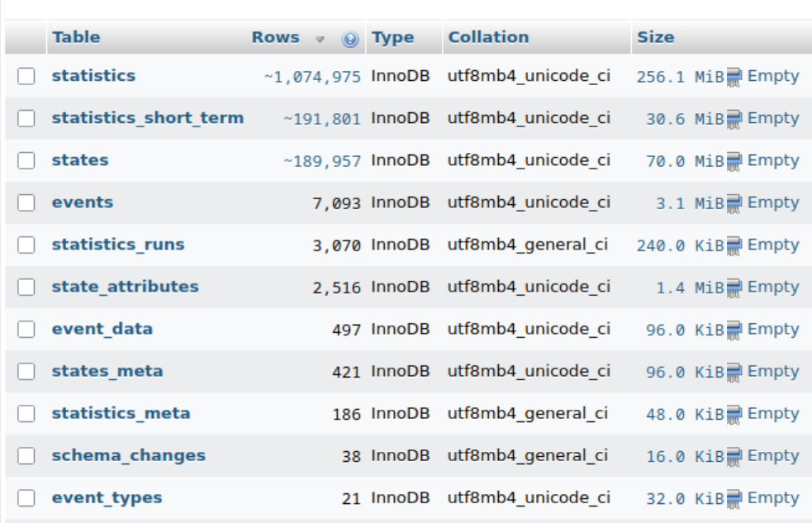Image resolution: width=812 pixels, height=523 pixels.
Task: Check the box for event_types table
Action: [26, 498]
